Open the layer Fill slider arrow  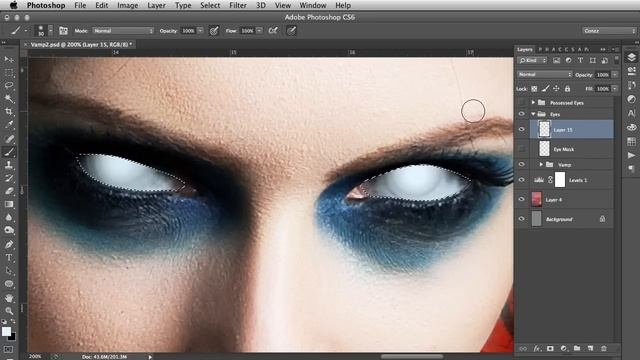coord(615,89)
